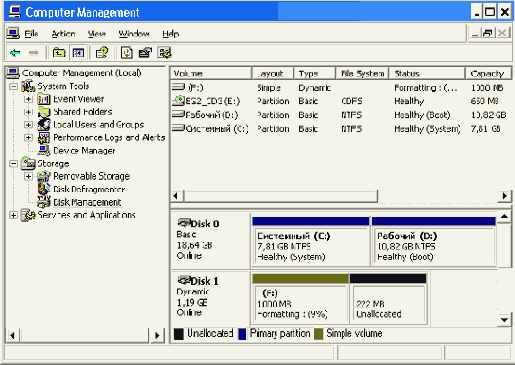This screenshot has width=515, height=365.
Task: Sort by the Capacity column header
Action: coord(488,73)
